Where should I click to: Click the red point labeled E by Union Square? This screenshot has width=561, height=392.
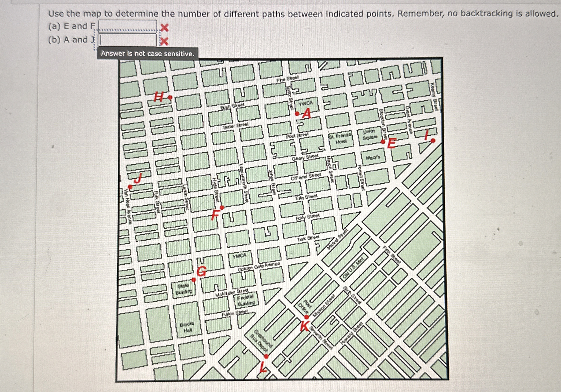click(x=383, y=142)
